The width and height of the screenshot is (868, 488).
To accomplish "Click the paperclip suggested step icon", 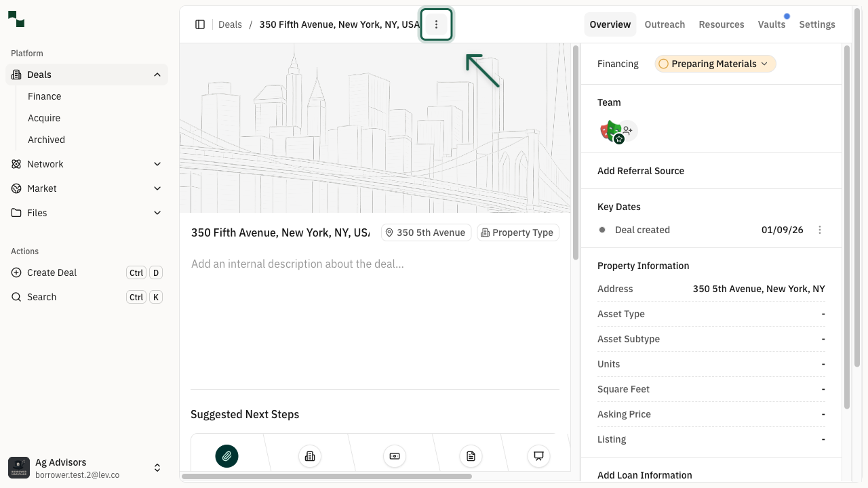I will coord(226,456).
